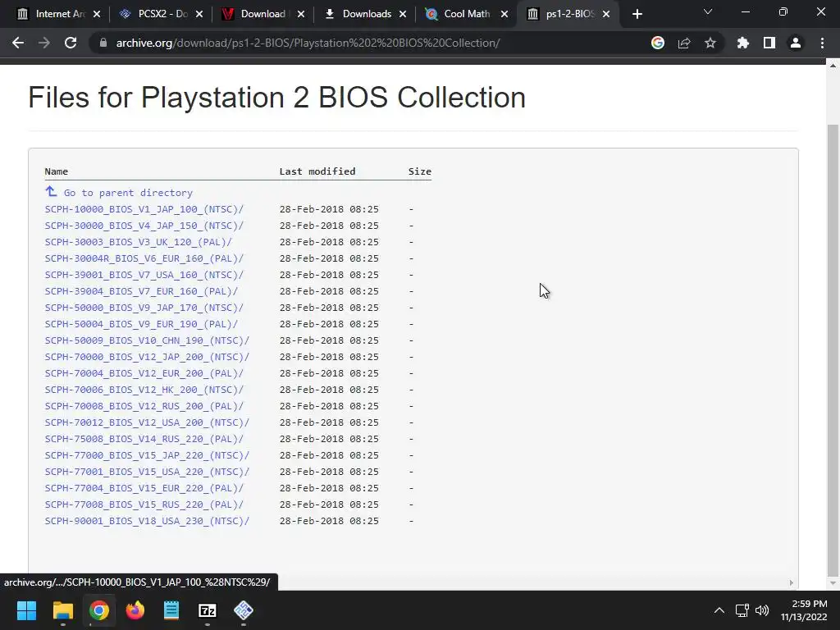Open SCPH-70004_BIOS_V12_EUR_200 folder
840x630 pixels.
[144, 373]
